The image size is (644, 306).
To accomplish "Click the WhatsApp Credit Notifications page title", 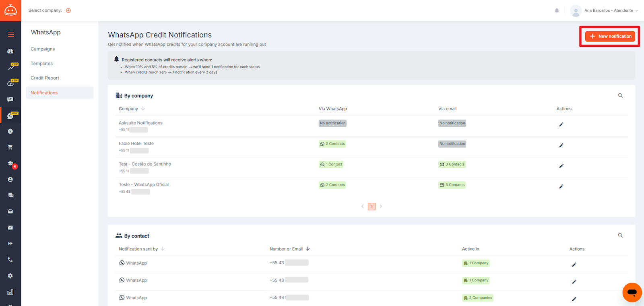I will [x=160, y=35].
